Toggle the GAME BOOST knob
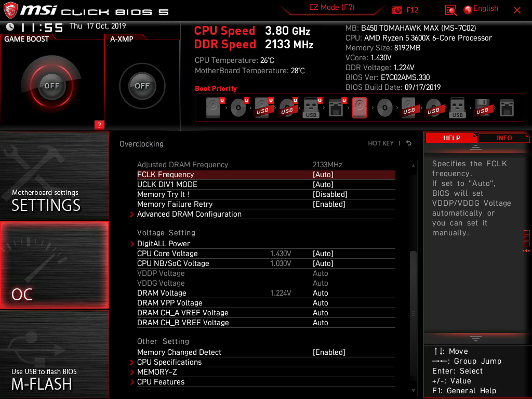 tap(51, 86)
